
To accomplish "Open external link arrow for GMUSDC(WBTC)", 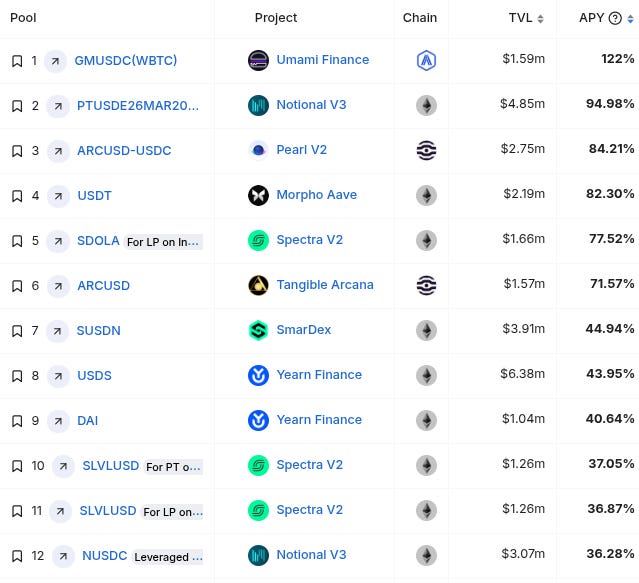I will pyautogui.click(x=55, y=61).
